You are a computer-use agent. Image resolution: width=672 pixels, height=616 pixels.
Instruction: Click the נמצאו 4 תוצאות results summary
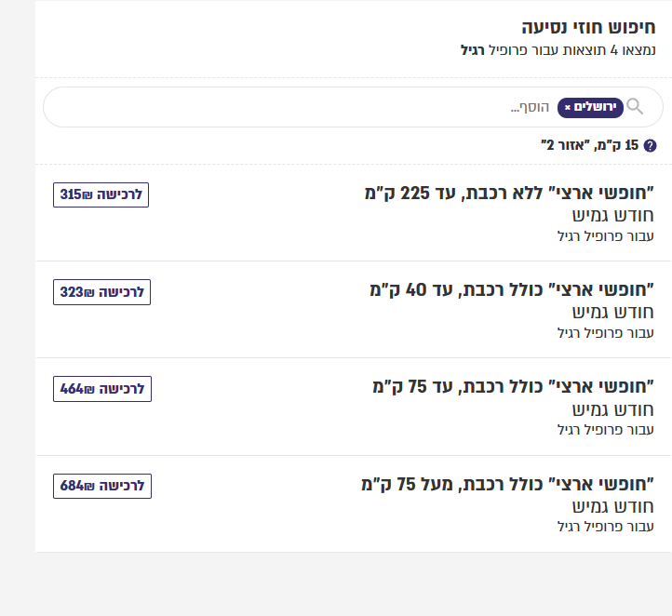point(558,49)
